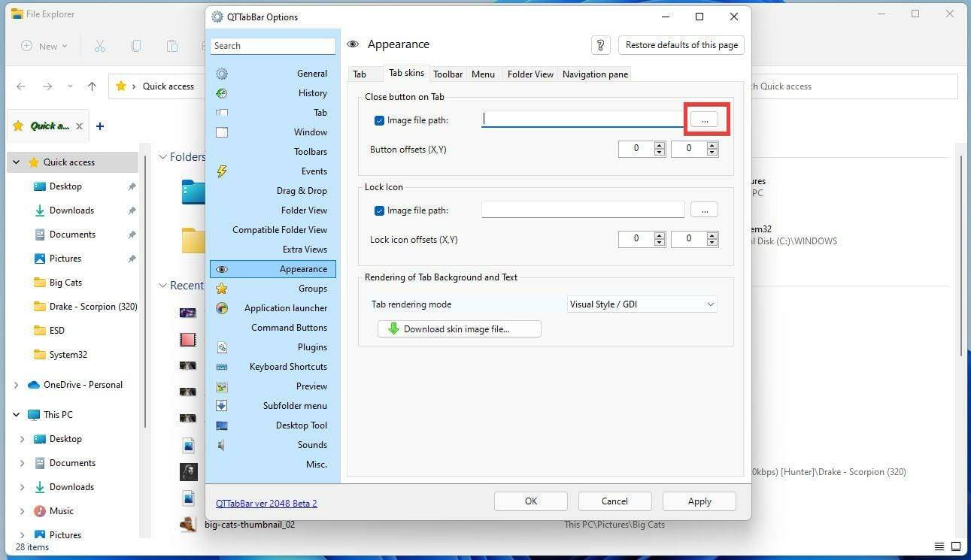Viewport: 971px width, 560px height.
Task: Click the Plugins gear icon in sidebar
Action: 222,347
